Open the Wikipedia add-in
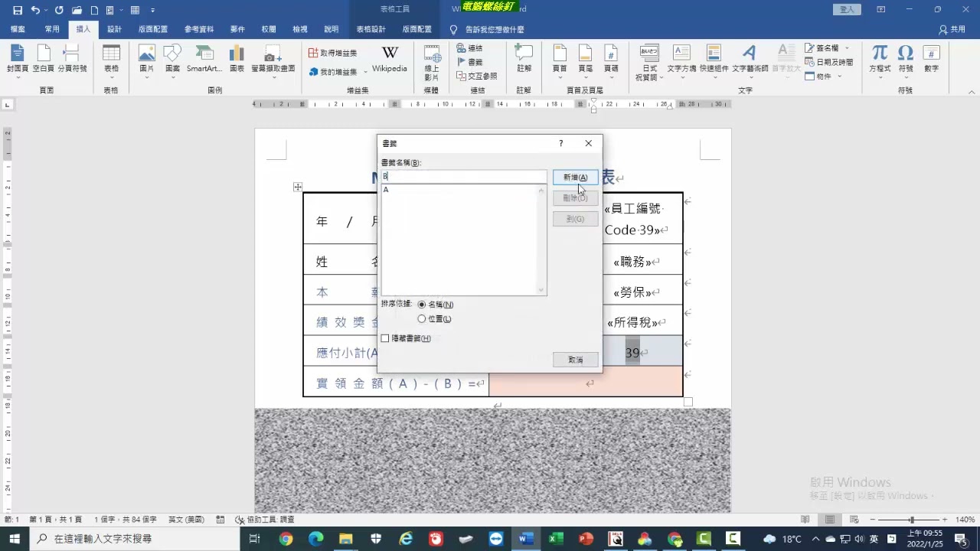This screenshot has height=551, width=980. [390, 58]
